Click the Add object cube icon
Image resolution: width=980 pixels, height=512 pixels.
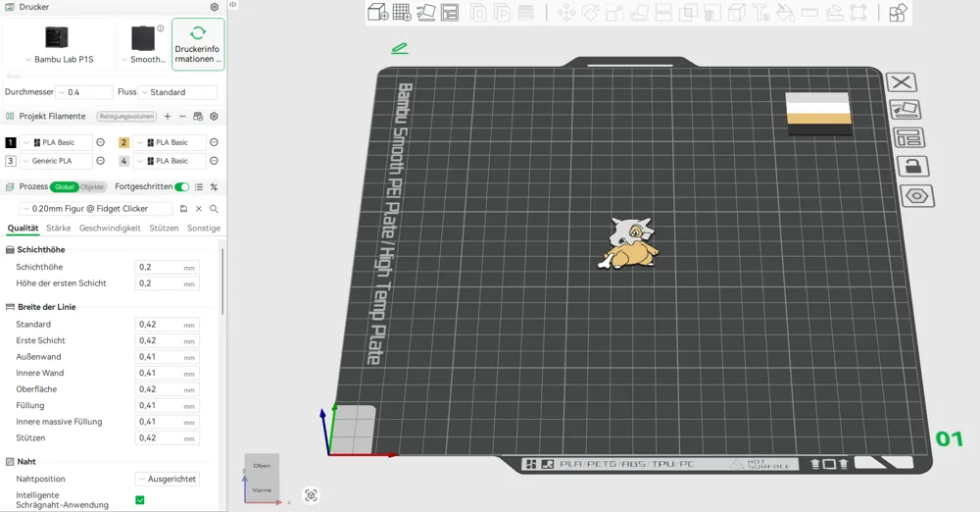click(x=377, y=12)
